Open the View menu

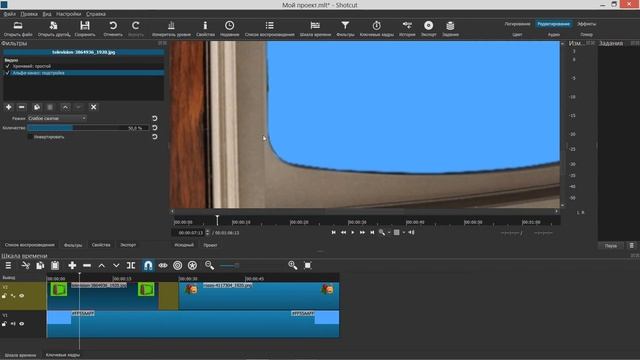click(47, 14)
